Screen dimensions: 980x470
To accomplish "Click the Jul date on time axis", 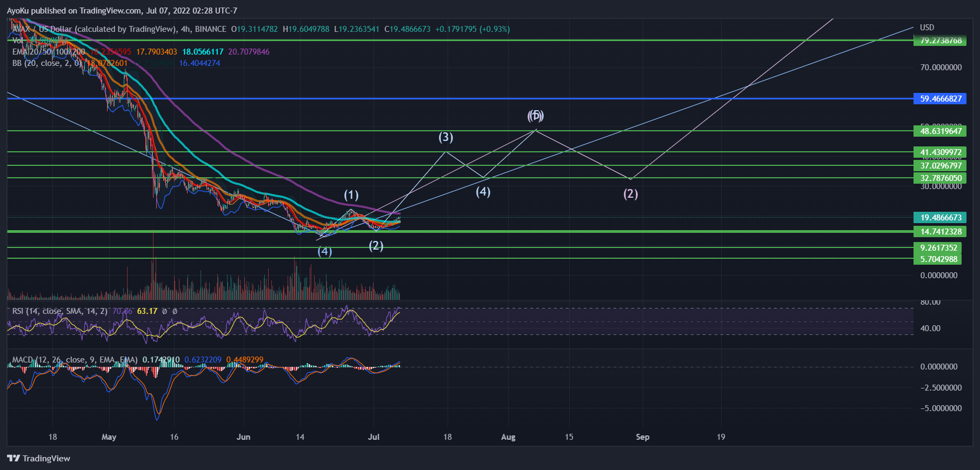I will pyautogui.click(x=374, y=437).
